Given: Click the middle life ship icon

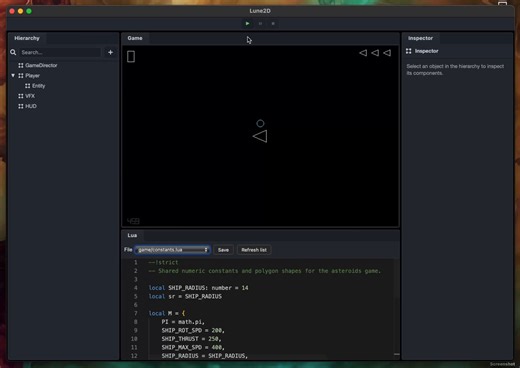Looking at the screenshot, I should tap(375, 53).
